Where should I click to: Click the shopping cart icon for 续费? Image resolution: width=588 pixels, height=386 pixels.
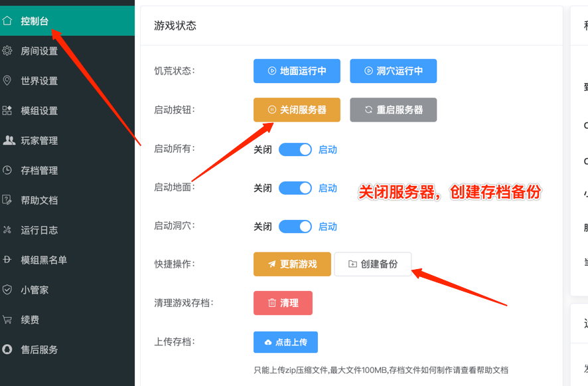pyautogui.click(x=7, y=320)
